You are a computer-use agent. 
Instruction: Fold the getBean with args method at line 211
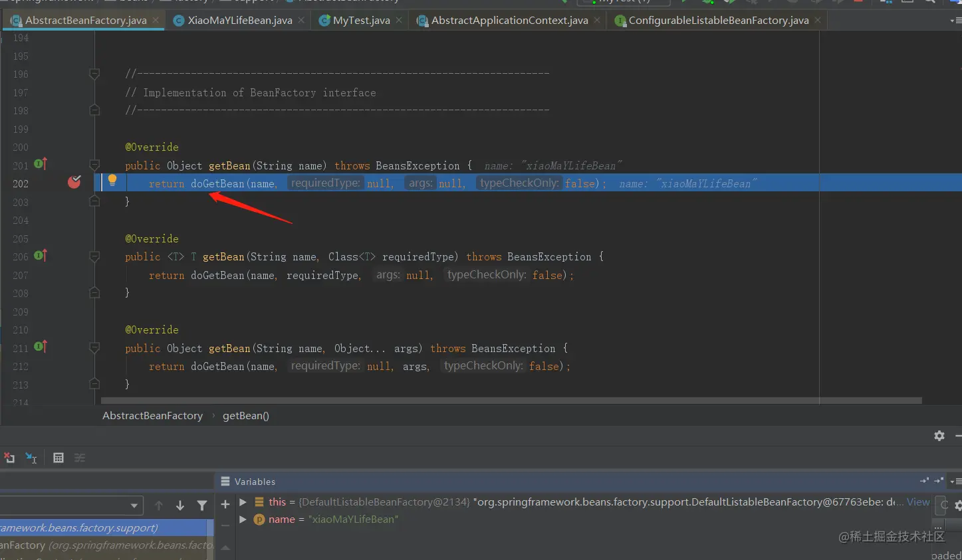click(x=94, y=347)
